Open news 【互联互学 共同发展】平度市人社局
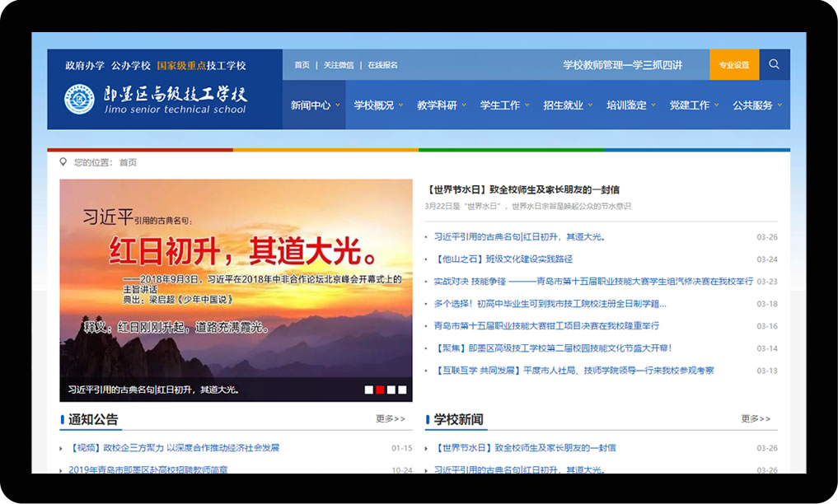 point(574,371)
